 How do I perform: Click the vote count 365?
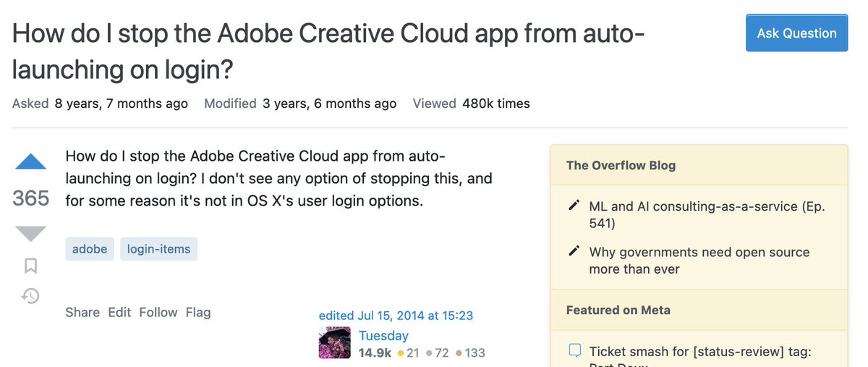(30, 198)
